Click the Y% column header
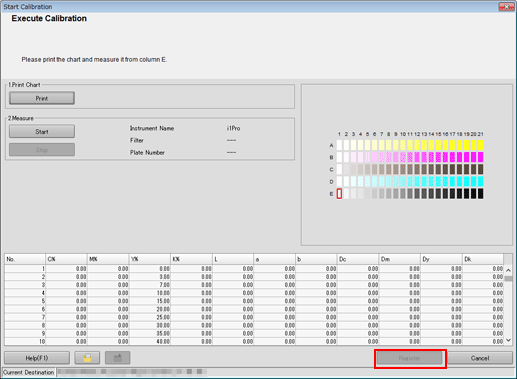517x379 pixels. (150, 259)
